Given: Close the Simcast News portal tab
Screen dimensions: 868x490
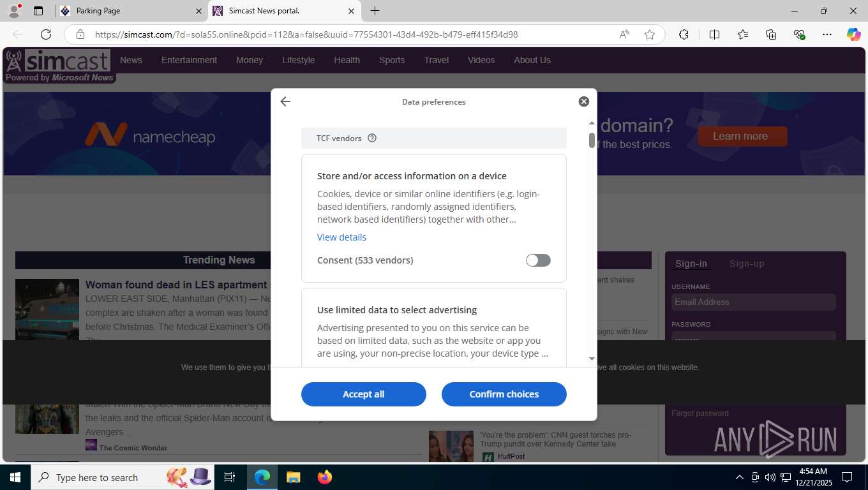Looking at the screenshot, I should pos(351,11).
